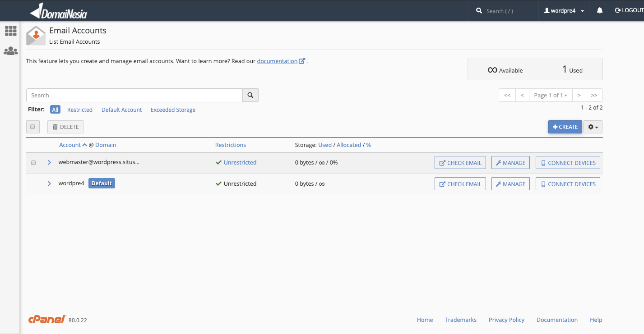Click Check Email for wordpre4 account
644x334 pixels.
coord(460,184)
